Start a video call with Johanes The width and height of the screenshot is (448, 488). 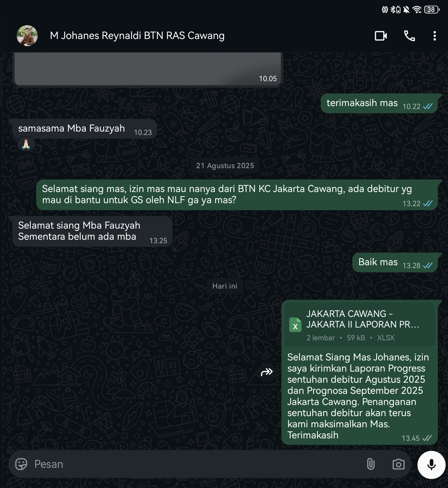pos(381,36)
